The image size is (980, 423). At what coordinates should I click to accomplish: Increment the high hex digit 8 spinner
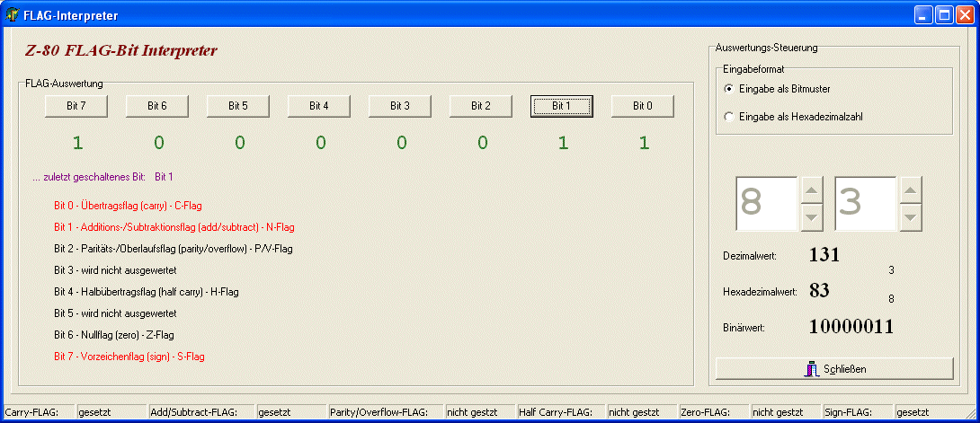(x=813, y=190)
